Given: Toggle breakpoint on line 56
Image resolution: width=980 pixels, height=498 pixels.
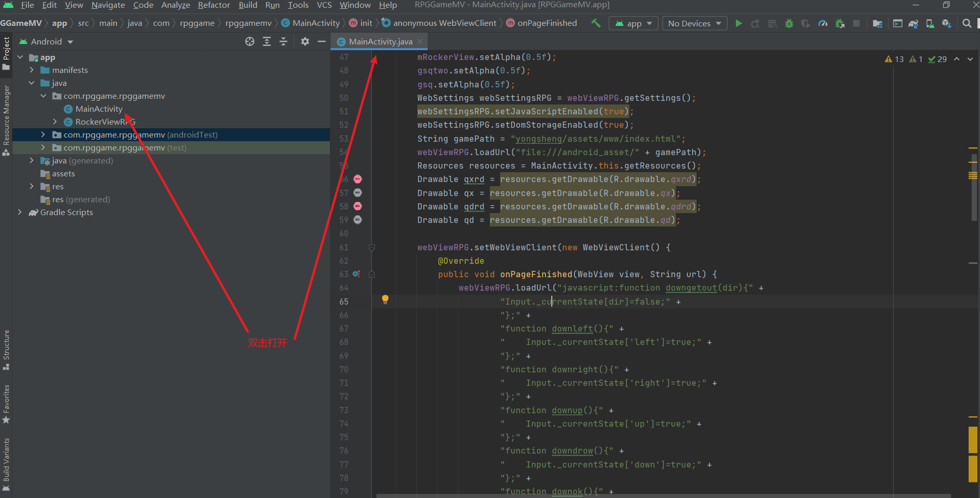Looking at the screenshot, I should (x=357, y=179).
